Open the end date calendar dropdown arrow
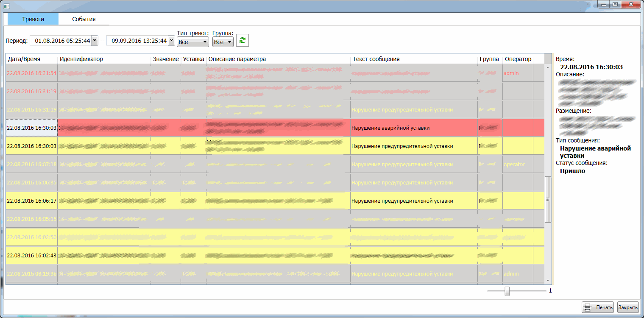Viewport: 644px width, 318px height. 171,41
